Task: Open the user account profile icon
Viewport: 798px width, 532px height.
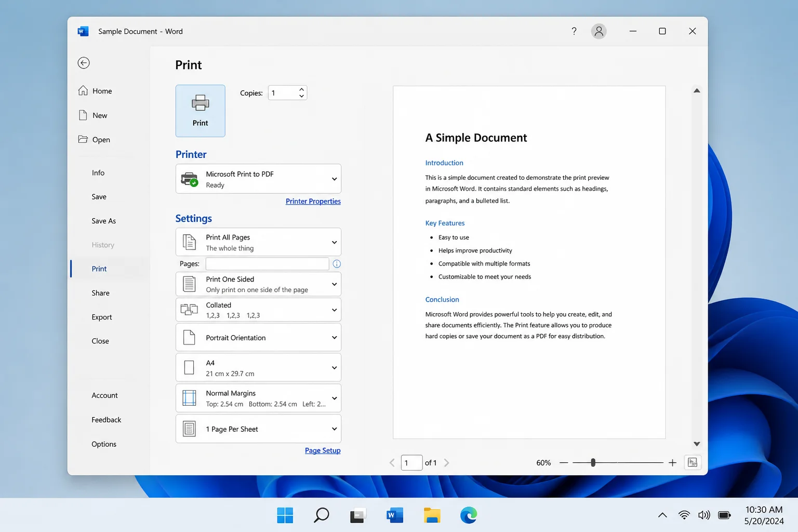Action: pos(599,31)
